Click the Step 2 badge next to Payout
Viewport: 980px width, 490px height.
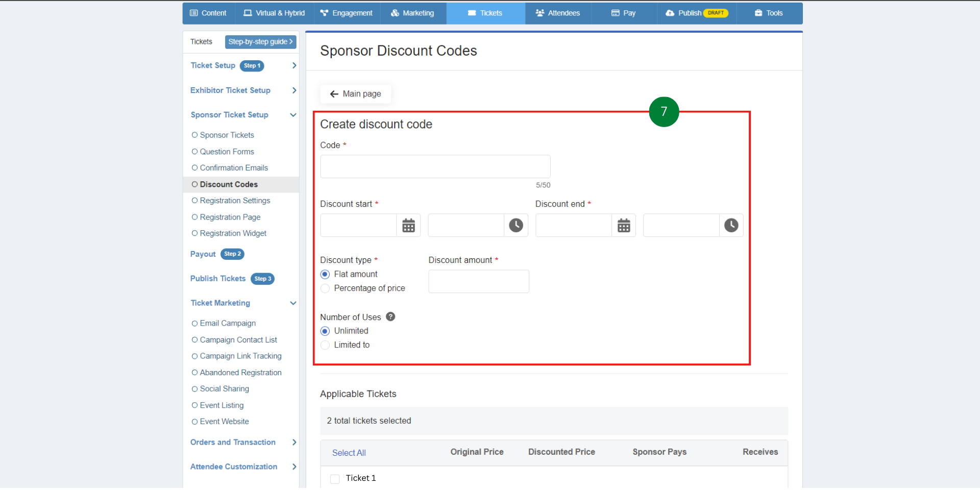(x=232, y=254)
